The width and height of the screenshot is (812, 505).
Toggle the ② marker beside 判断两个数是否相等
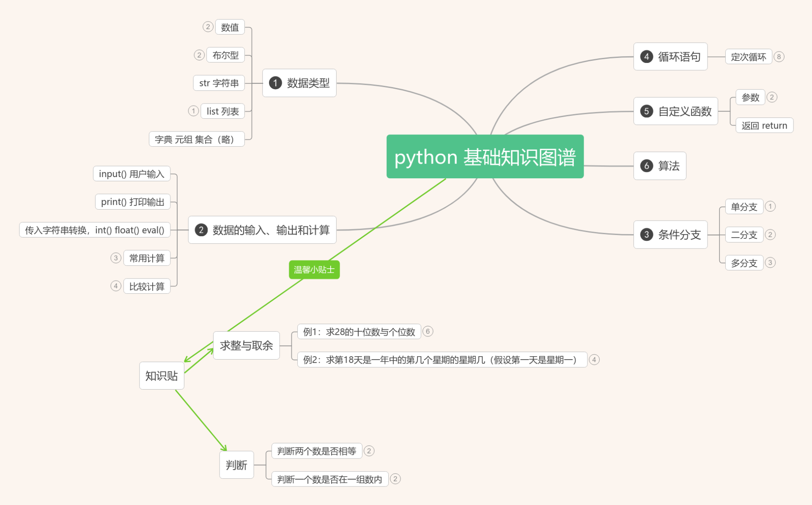(369, 450)
